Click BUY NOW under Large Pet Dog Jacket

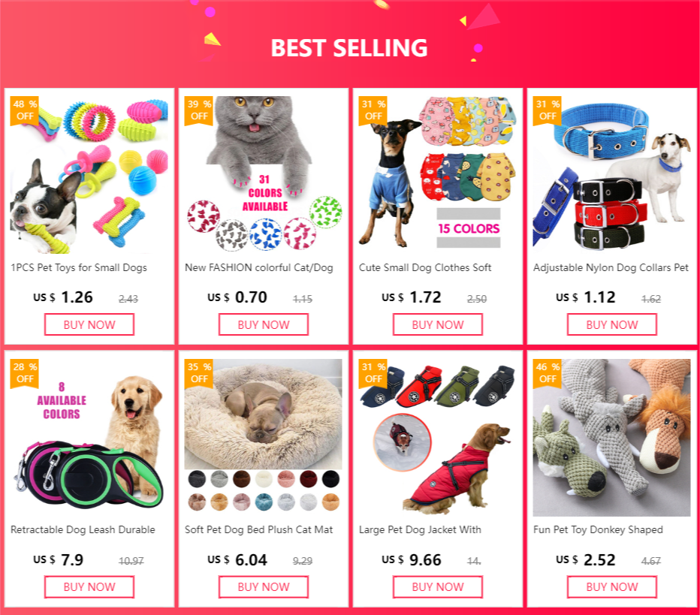point(438,587)
